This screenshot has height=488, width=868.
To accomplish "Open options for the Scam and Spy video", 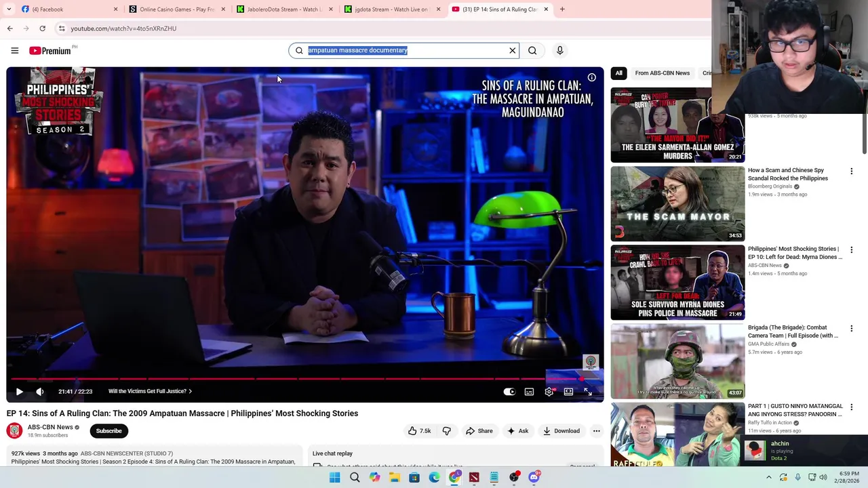I will pos(852,171).
